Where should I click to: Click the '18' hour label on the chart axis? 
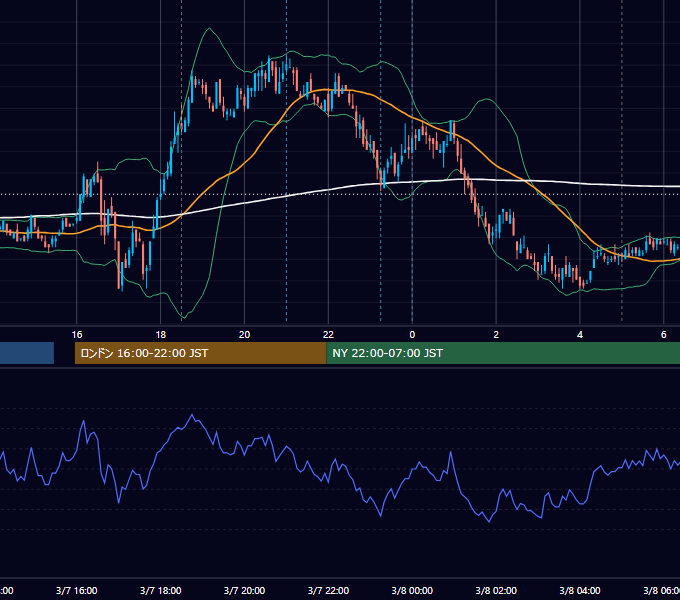tap(160, 335)
